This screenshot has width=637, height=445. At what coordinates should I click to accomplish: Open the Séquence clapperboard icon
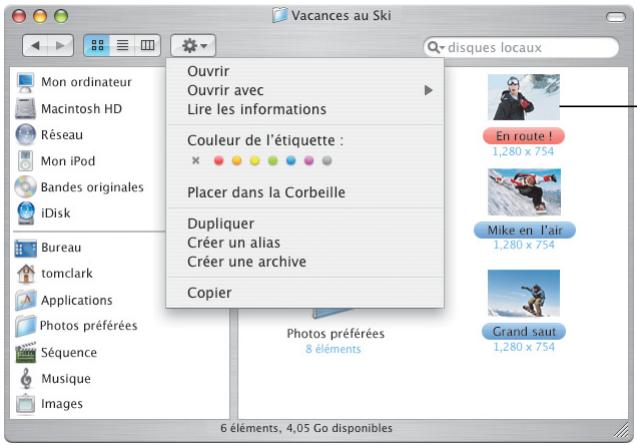click(x=26, y=352)
